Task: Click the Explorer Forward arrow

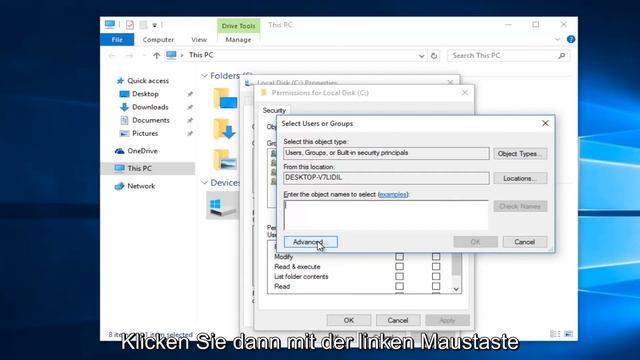Action: pos(129,56)
